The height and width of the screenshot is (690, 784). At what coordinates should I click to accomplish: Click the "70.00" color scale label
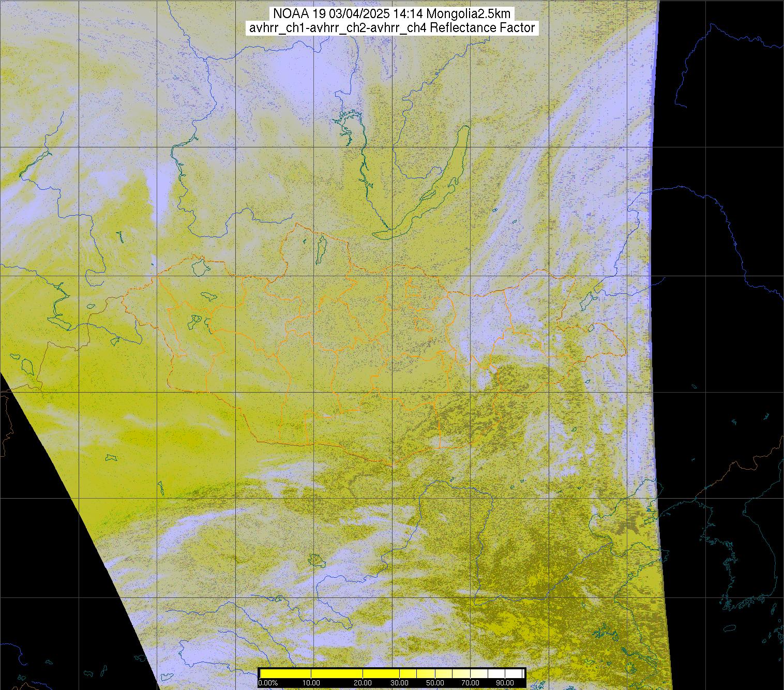(470, 683)
